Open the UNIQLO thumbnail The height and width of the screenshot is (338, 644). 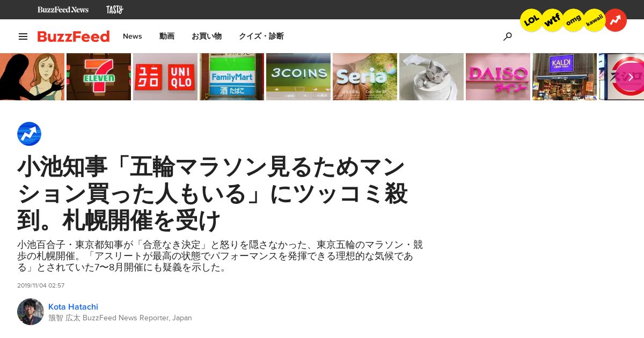tap(165, 77)
